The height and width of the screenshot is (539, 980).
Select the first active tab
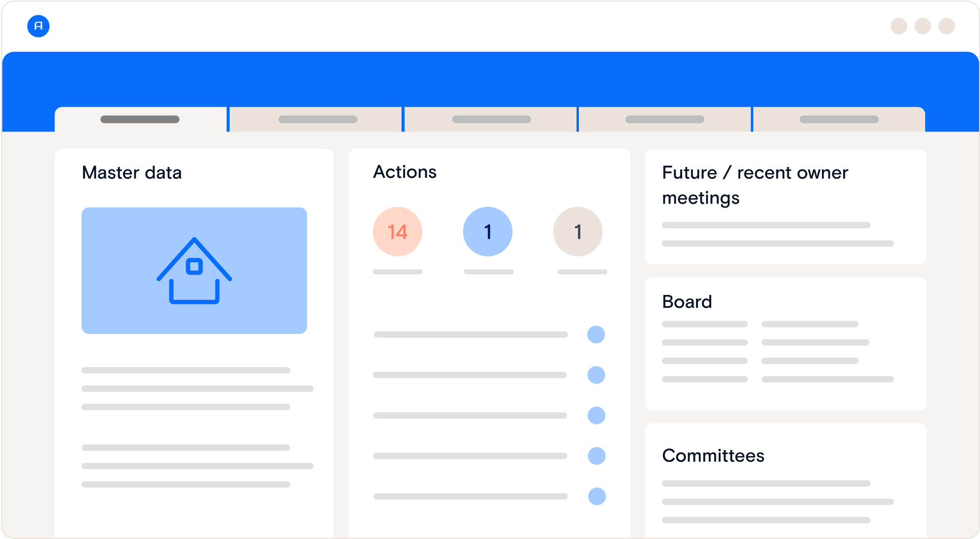[140, 120]
